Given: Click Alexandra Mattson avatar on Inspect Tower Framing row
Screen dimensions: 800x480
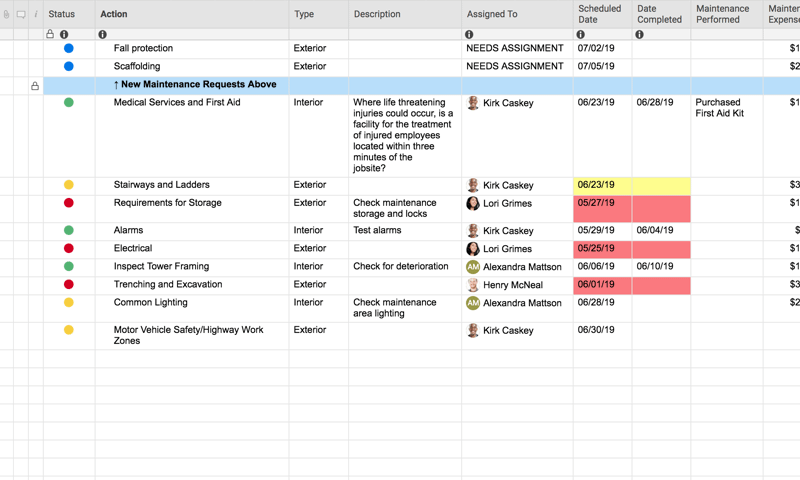Looking at the screenshot, I should coord(473,266).
